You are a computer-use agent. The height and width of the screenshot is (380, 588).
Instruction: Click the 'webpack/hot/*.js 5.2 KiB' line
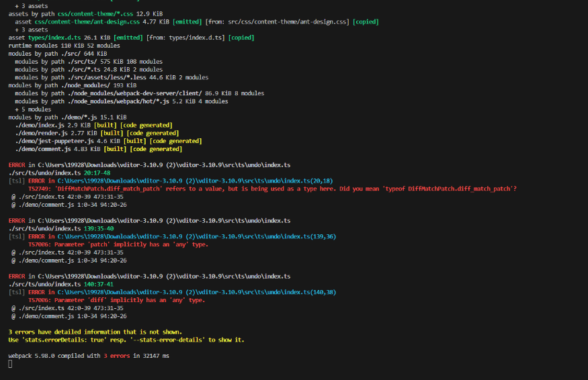pos(122,101)
